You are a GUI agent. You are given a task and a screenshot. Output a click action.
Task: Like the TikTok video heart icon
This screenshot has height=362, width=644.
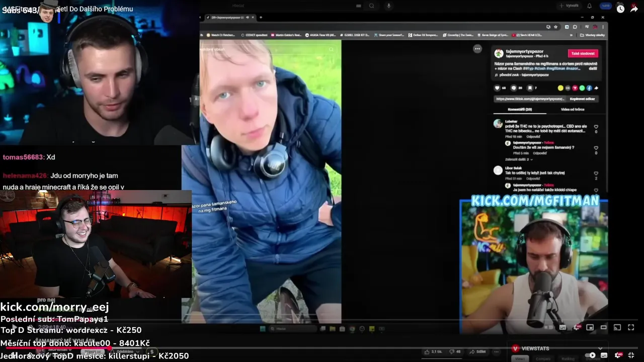click(497, 88)
